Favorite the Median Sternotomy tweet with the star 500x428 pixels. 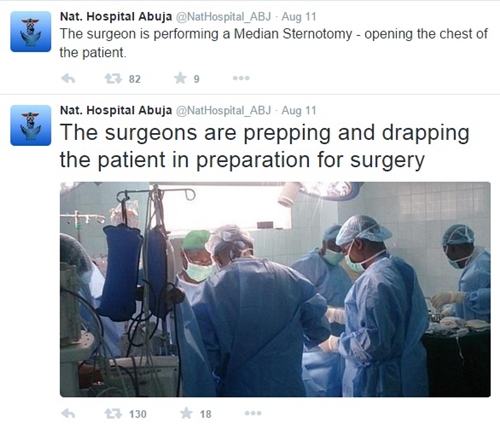(x=180, y=78)
